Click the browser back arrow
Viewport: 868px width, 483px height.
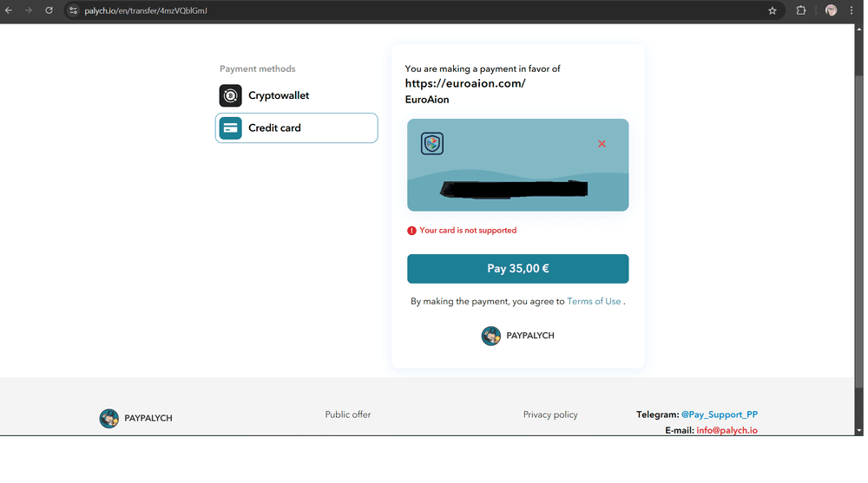tap(9, 10)
